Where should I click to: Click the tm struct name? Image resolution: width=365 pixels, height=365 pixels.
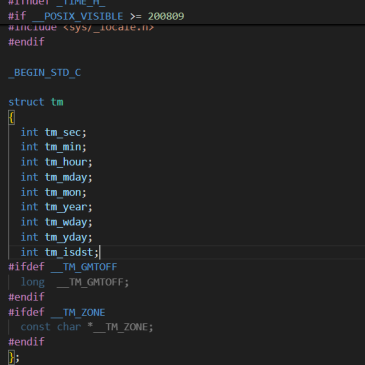57,102
